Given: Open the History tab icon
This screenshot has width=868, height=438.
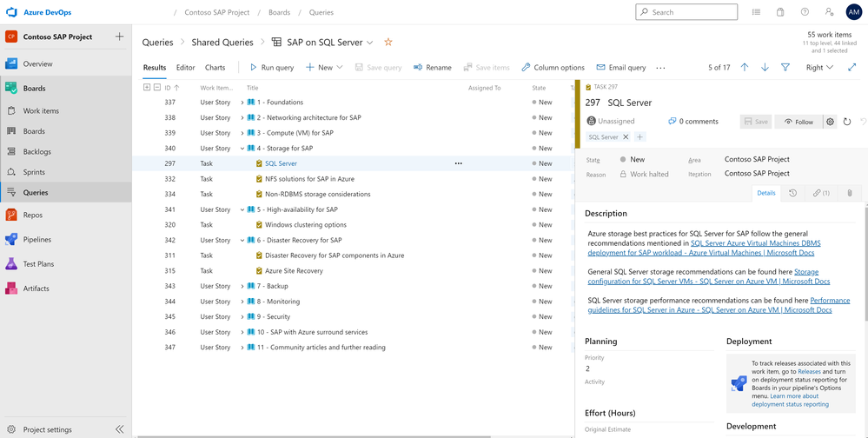Looking at the screenshot, I should tap(792, 193).
